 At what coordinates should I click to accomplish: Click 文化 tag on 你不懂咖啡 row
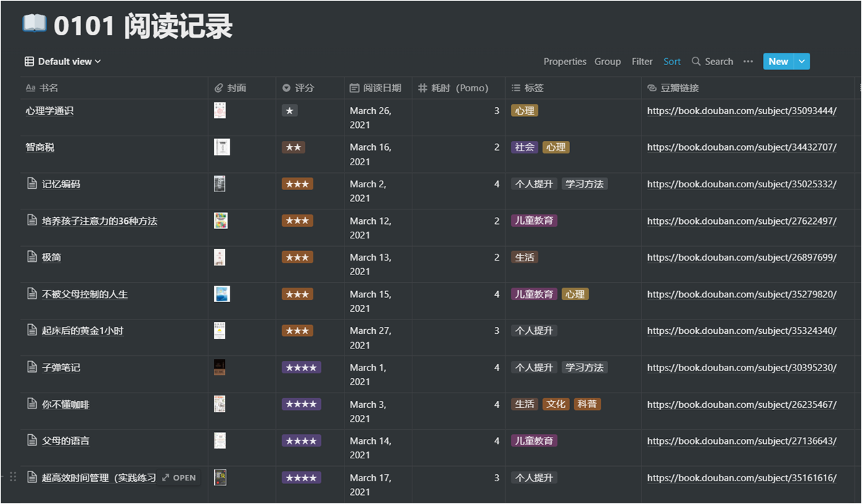point(556,404)
